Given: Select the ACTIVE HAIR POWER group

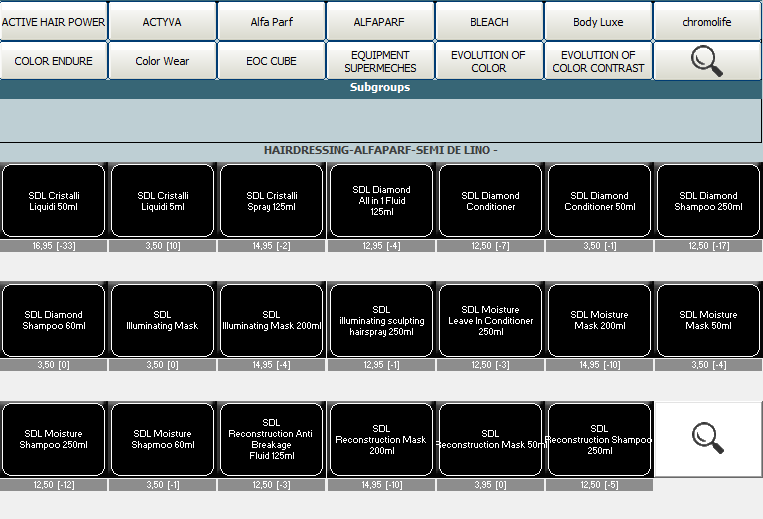Looking at the screenshot, I should pos(53,22).
